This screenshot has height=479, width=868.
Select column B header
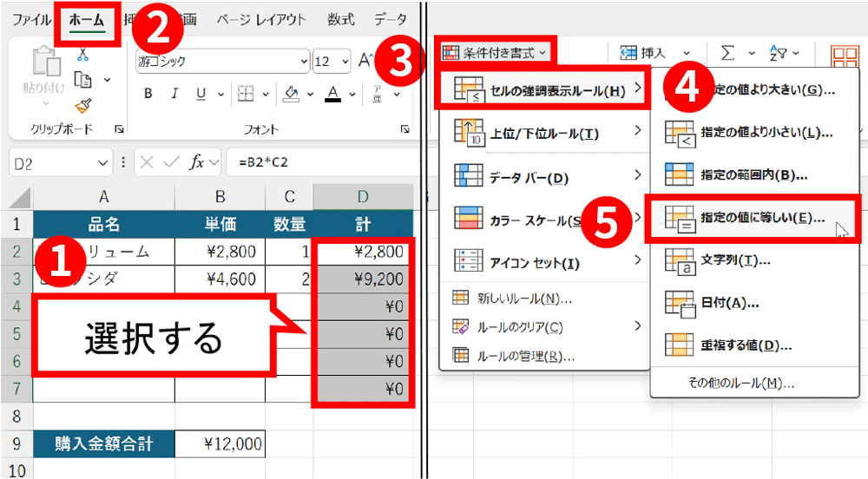point(220,197)
